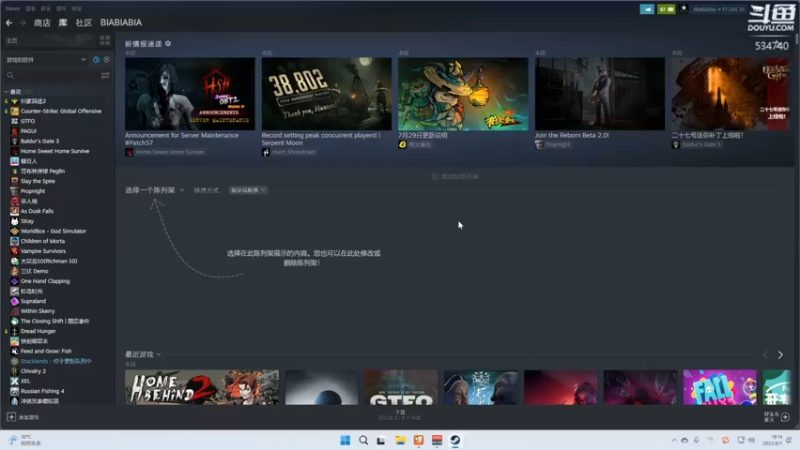This screenshot has width=800, height=450.
Task: Click the Stray cat icon entry
Action: (14, 221)
